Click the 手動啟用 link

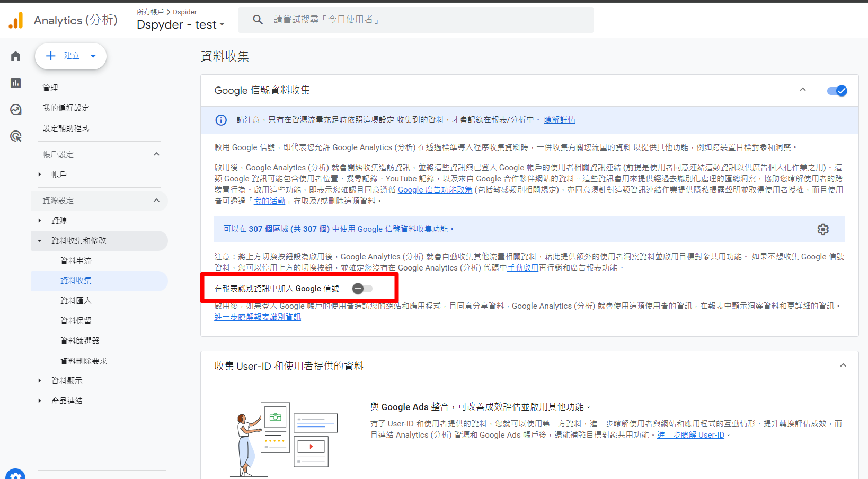click(522, 268)
